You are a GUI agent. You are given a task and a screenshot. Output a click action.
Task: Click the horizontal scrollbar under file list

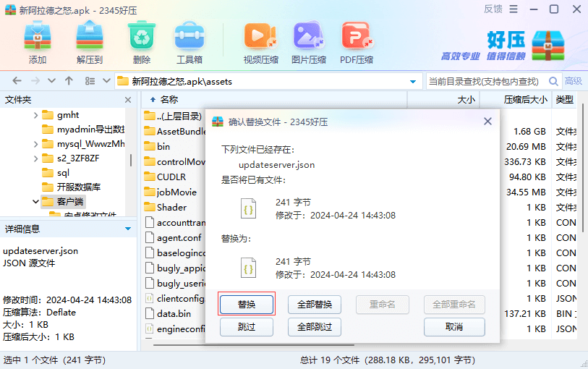254,344
